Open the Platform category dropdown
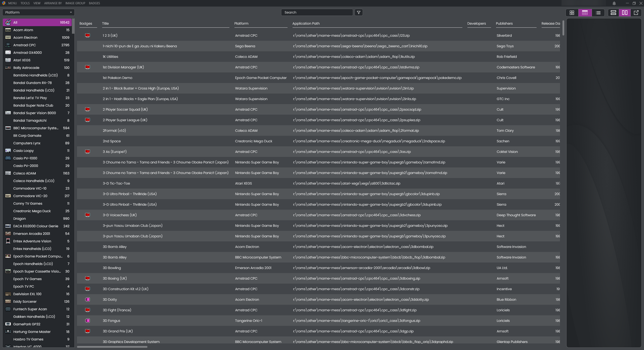Viewport: 644px width, 350px height. [x=38, y=12]
